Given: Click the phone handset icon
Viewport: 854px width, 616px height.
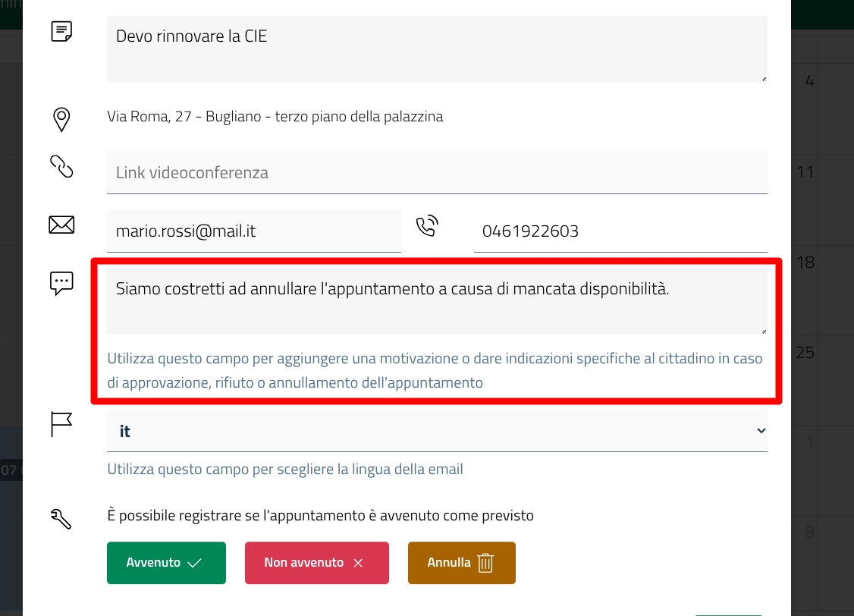Looking at the screenshot, I should (x=428, y=226).
